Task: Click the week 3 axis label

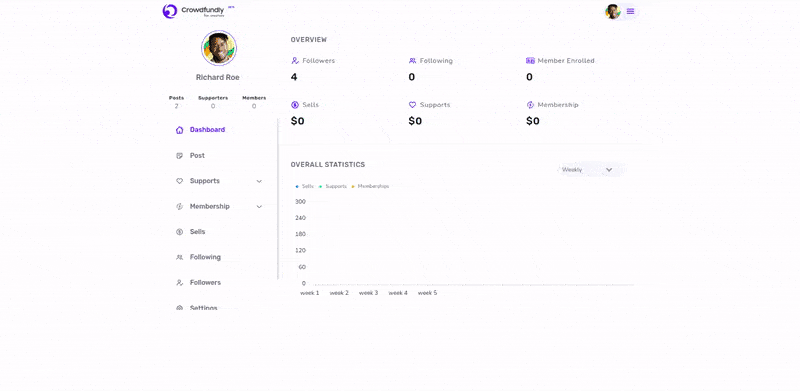Action: pos(368,293)
